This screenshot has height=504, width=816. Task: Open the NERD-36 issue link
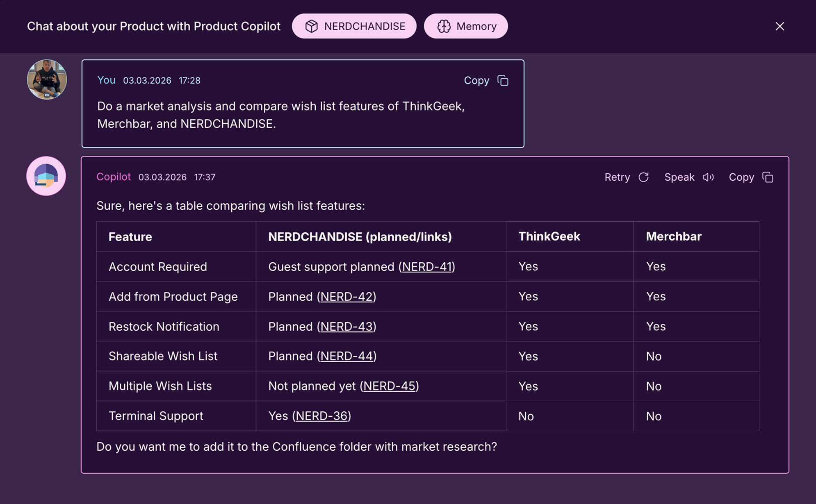pos(321,416)
